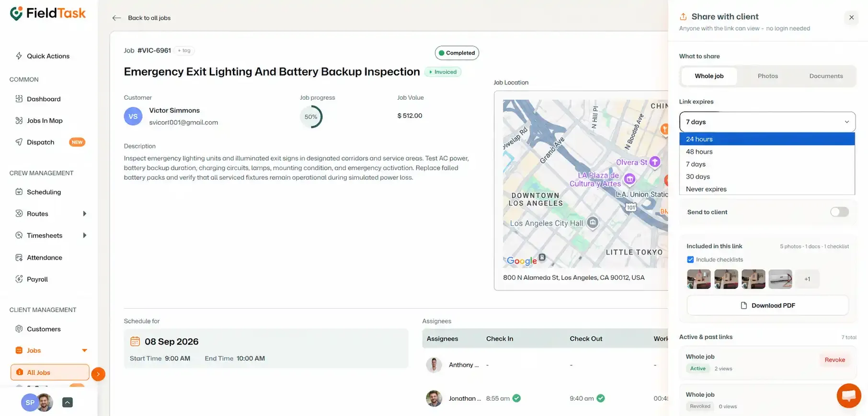The width and height of the screenshot is (868, 416).
Task: Switch to the Whole job tab
Action: pos(709,76)
